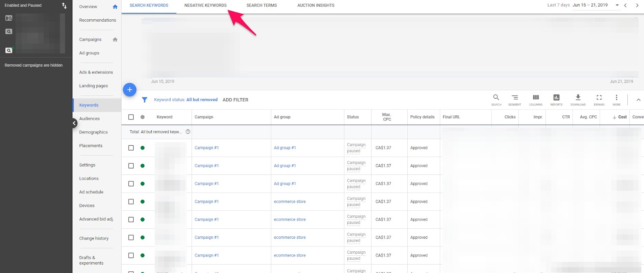Open Placements section

(91, 146)
